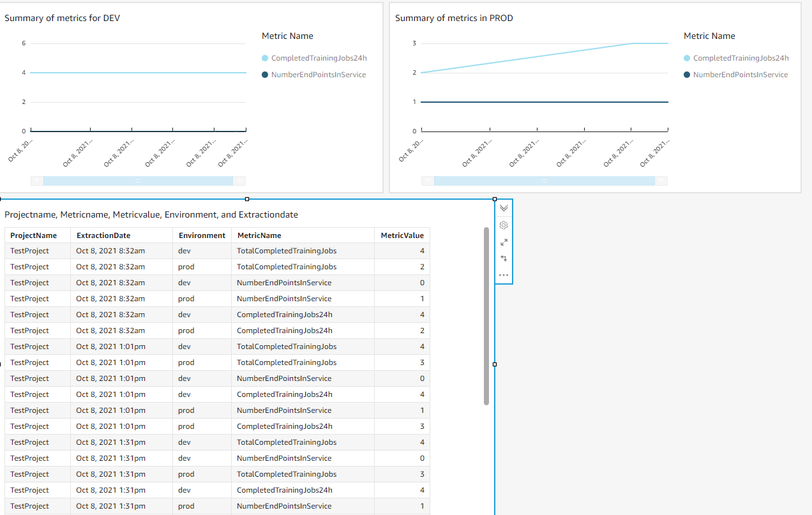The height and width of the screenshot is (515, 812).
Task: Click the table's vertical scrollbar thumb
Action: 486,316
